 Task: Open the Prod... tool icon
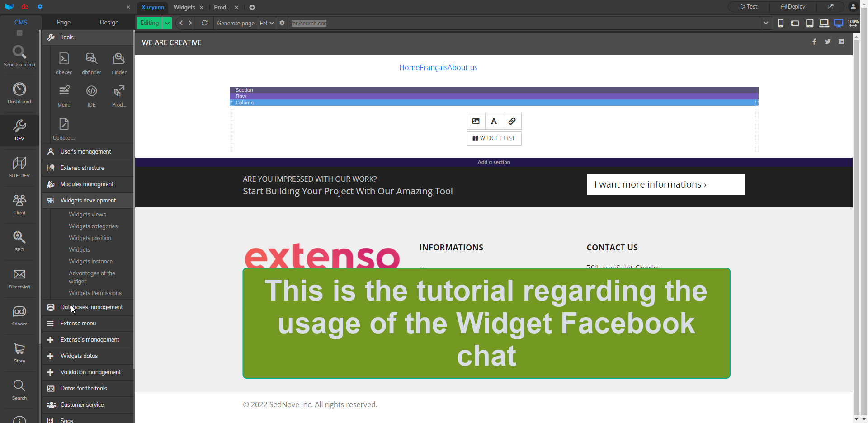point(119,96)
